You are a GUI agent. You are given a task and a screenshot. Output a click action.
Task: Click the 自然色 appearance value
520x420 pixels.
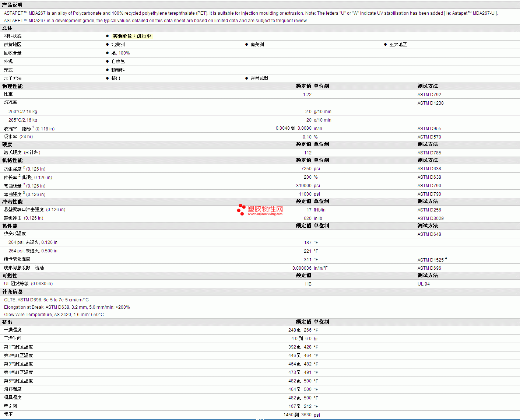pyautogui.click(x=118, y=62)
